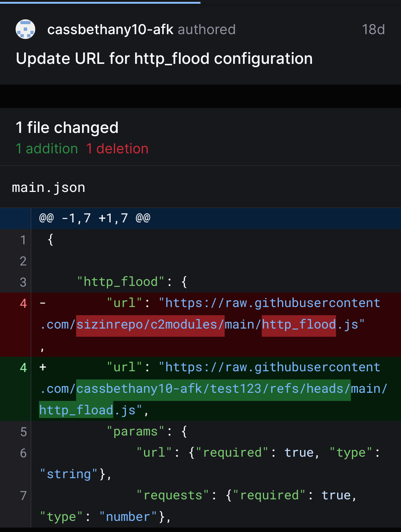Screen dimensions: 401x532
Task: Open the cassbethany10-afk author link
Action: click(x=110, y=29)
